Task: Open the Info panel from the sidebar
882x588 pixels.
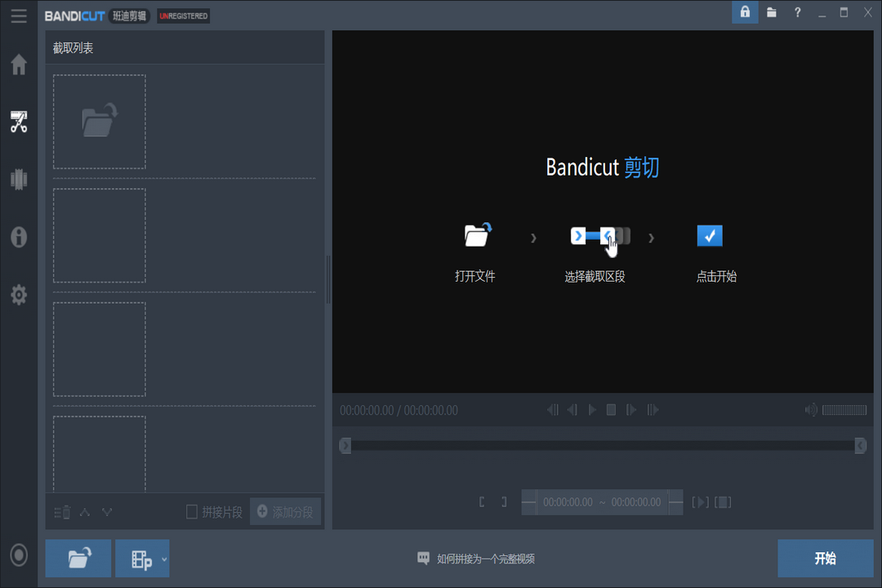Action: 18,237
